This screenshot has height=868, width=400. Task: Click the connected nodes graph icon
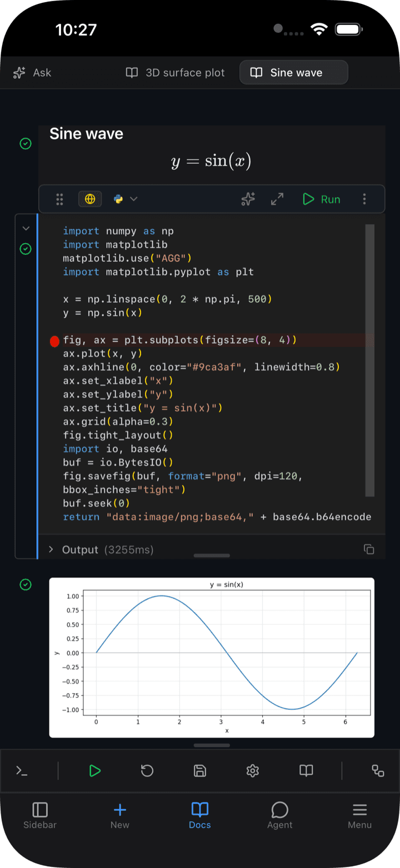point(378,771)
